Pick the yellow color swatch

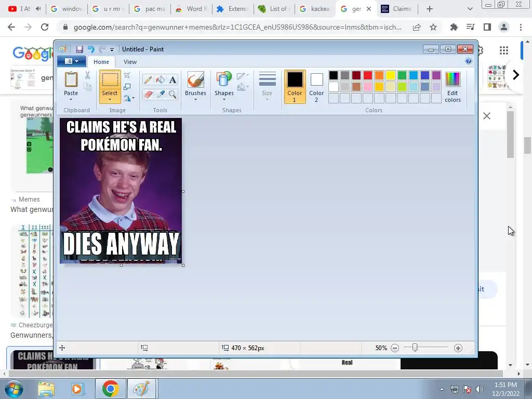click(391, 75)
